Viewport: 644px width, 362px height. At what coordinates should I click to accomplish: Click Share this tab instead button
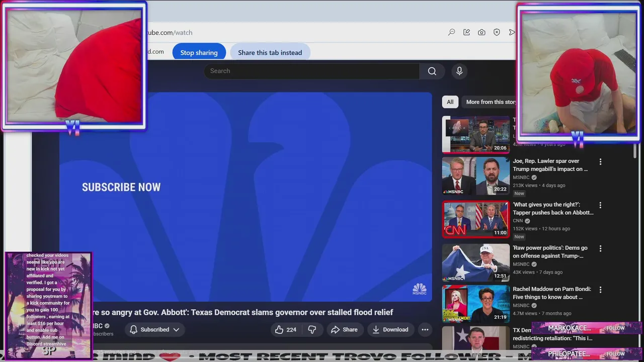pyautogui.click(x=270, y=52)
